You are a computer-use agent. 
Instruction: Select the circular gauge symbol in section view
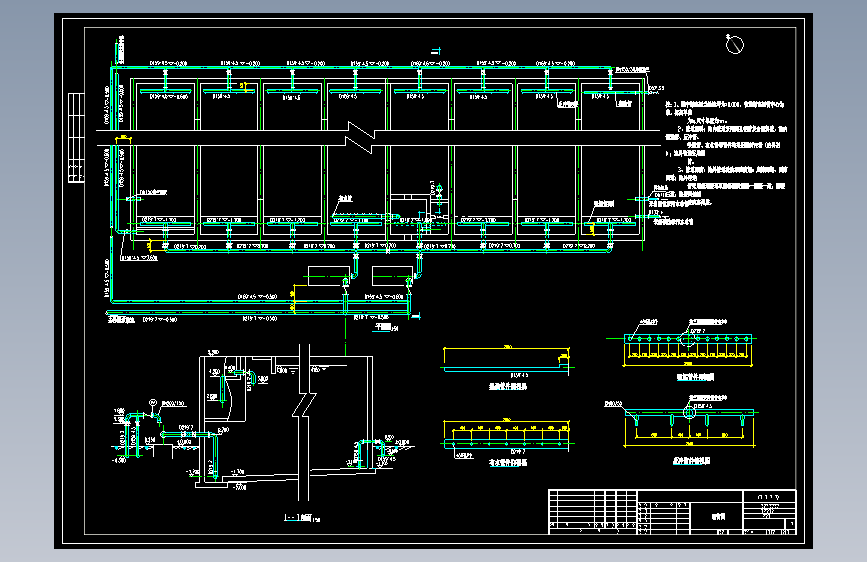[x=153, y=403]
